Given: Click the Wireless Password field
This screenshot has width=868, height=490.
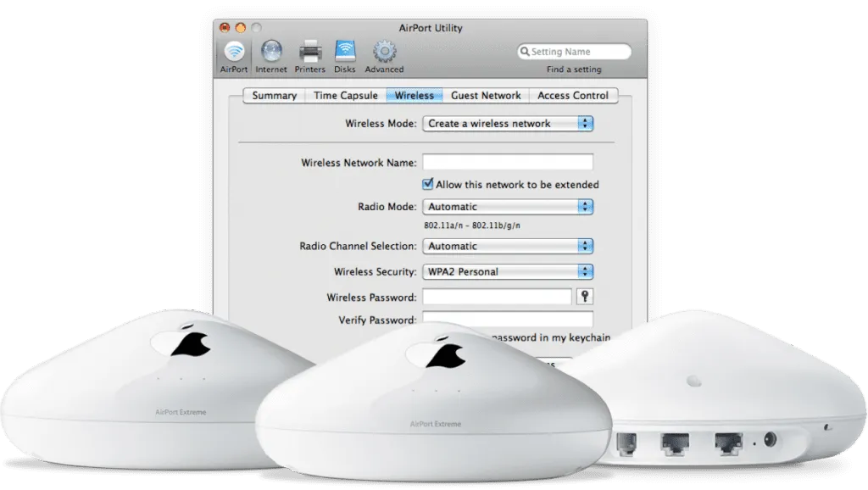Looking at the screenshot, I should 496,296.
